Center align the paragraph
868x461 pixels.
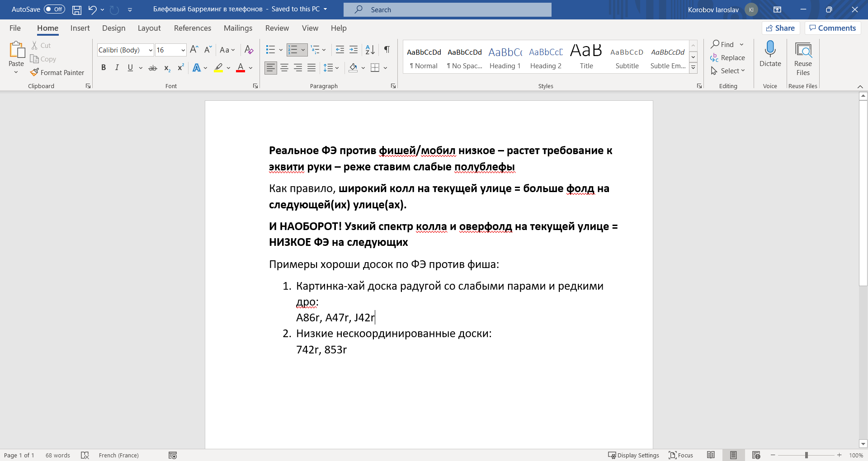tap(284, 68)
